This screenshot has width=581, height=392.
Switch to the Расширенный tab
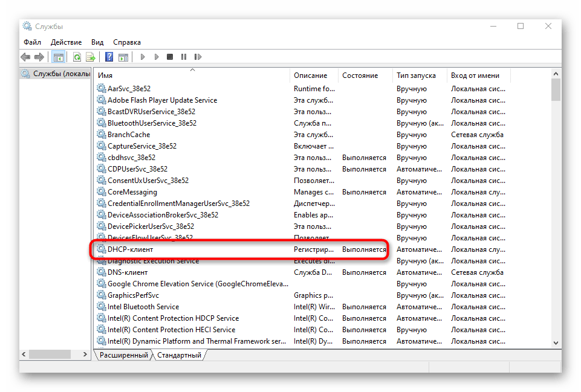(x=123, y=355)
